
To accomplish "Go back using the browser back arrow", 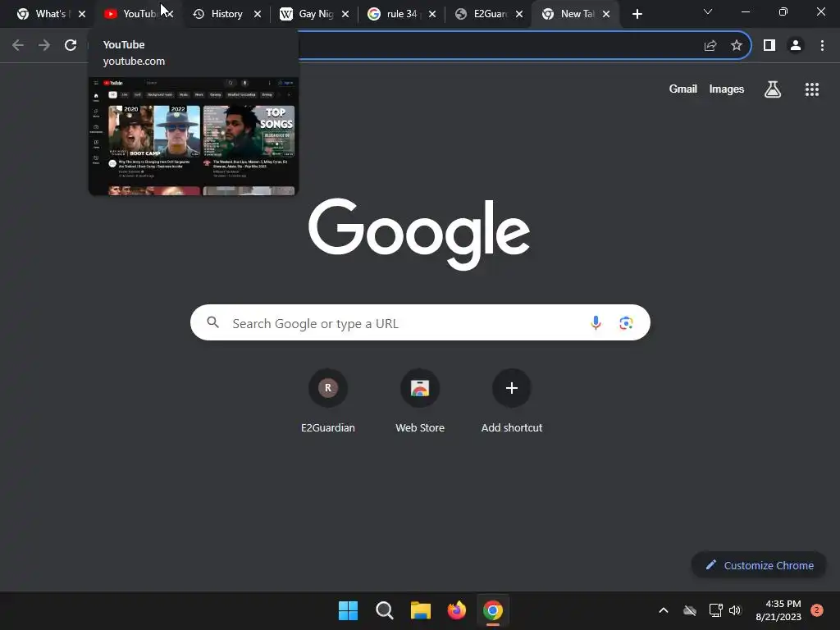I will [18, 46].
